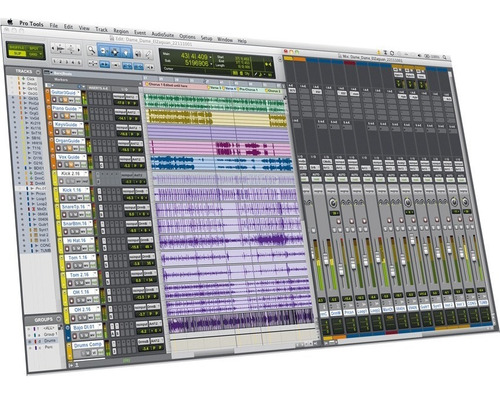Enable Spot edit mode
Image resolution: width=500 pixels, height=394 pixels.
click(x=34, y=48)
